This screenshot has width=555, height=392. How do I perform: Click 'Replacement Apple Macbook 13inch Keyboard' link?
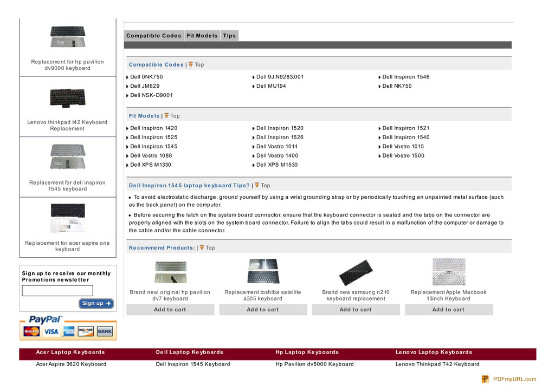pyautogui.click(x=448, y=295)
